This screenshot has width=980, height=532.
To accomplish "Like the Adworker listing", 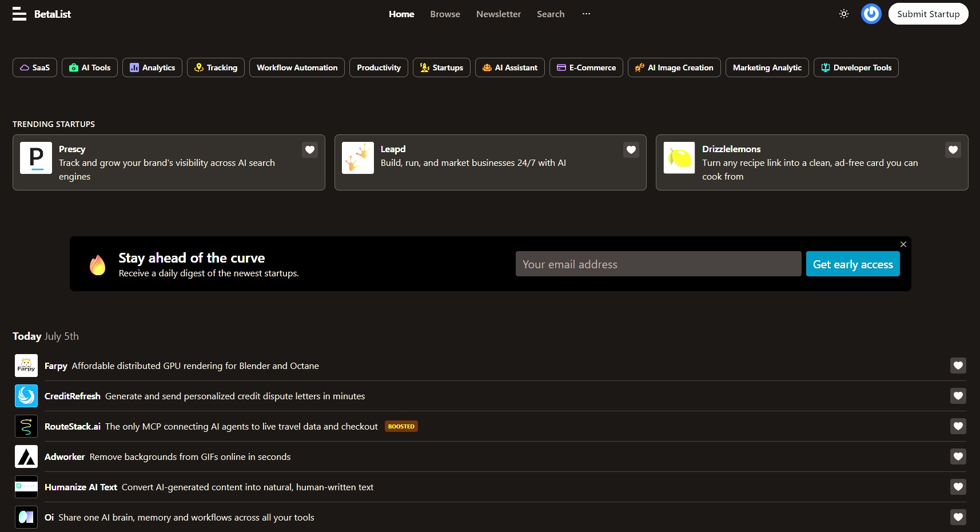I will click(958, 456).
